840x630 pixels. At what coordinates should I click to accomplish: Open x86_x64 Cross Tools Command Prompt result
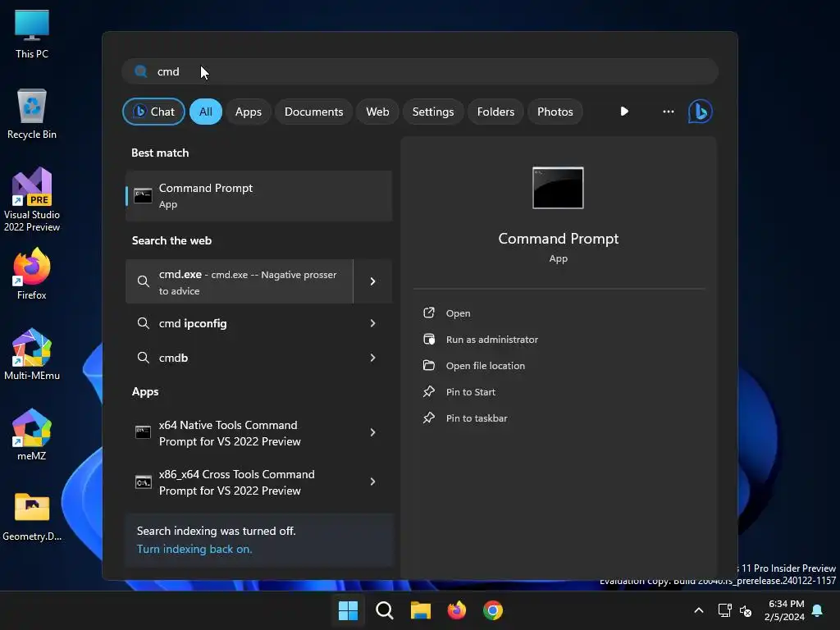[x=240, y=482]
